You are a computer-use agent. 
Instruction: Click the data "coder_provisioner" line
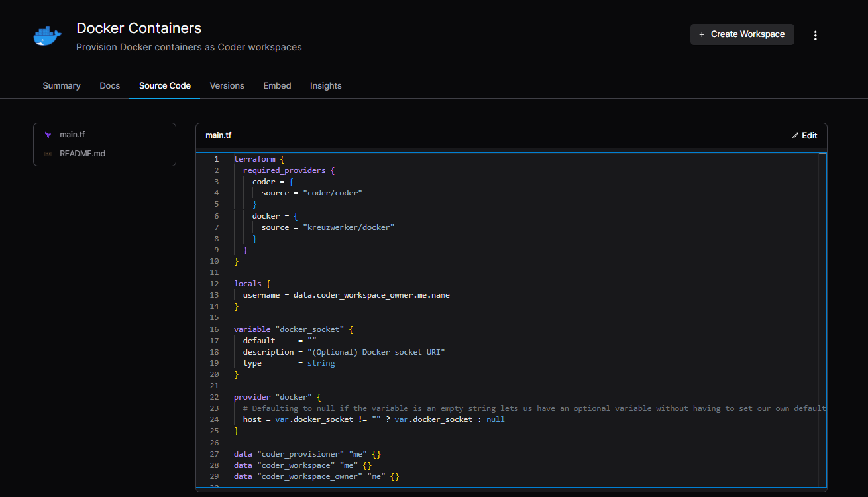[307, 454]
